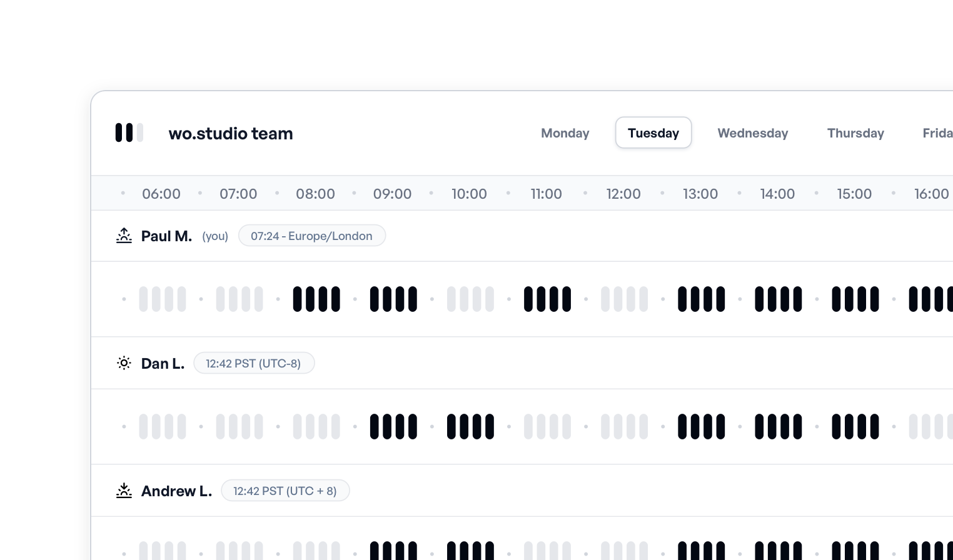
Task: Select the Paul M. name label
Action: click(x=166, y=236)
